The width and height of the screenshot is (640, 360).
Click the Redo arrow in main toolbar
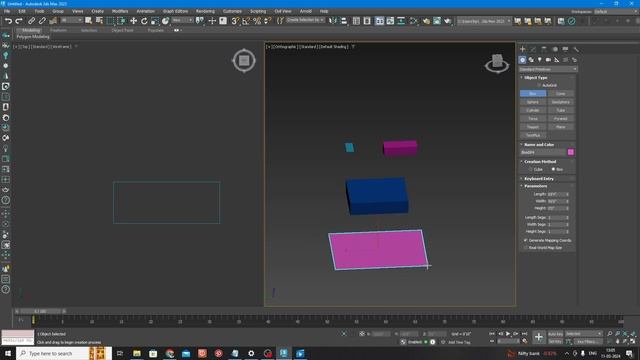click(x=19, y=21)
